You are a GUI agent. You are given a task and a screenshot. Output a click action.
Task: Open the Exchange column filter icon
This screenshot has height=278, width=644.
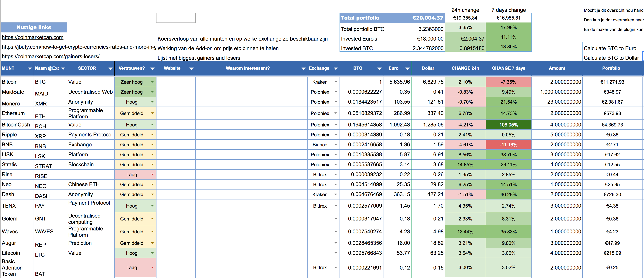coord(336,68)
